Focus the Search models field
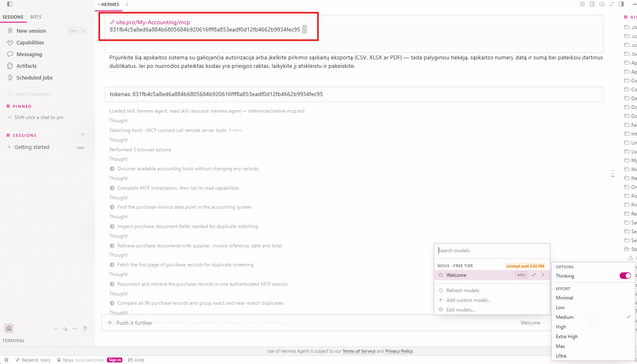 (492, 251)
